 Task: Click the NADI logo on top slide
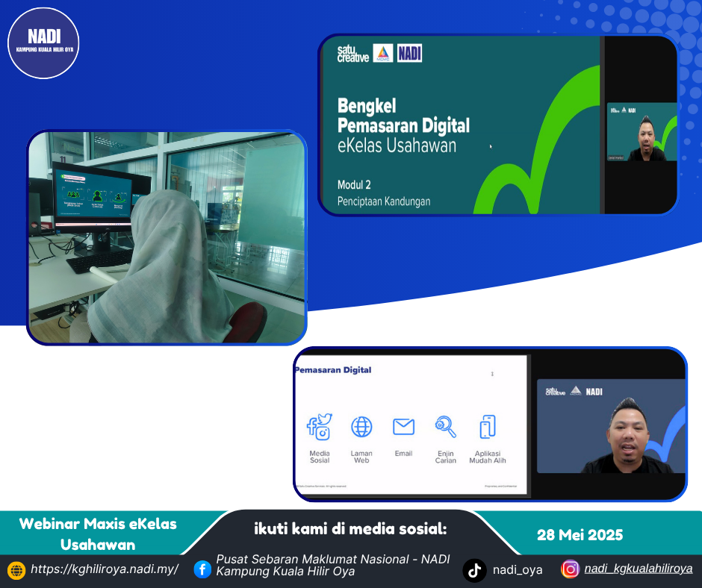point(409,53)
